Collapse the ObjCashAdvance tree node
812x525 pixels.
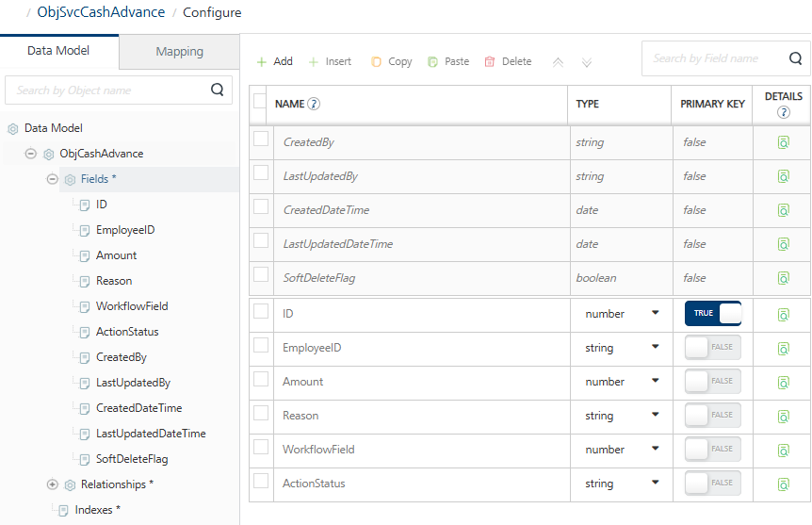tap(31, 154)
